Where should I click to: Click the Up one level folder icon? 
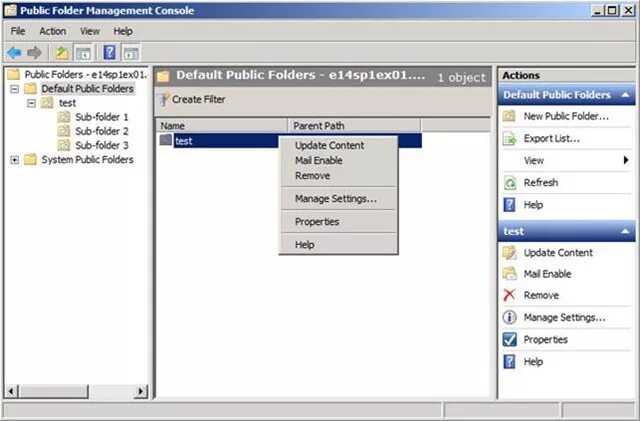62,53
